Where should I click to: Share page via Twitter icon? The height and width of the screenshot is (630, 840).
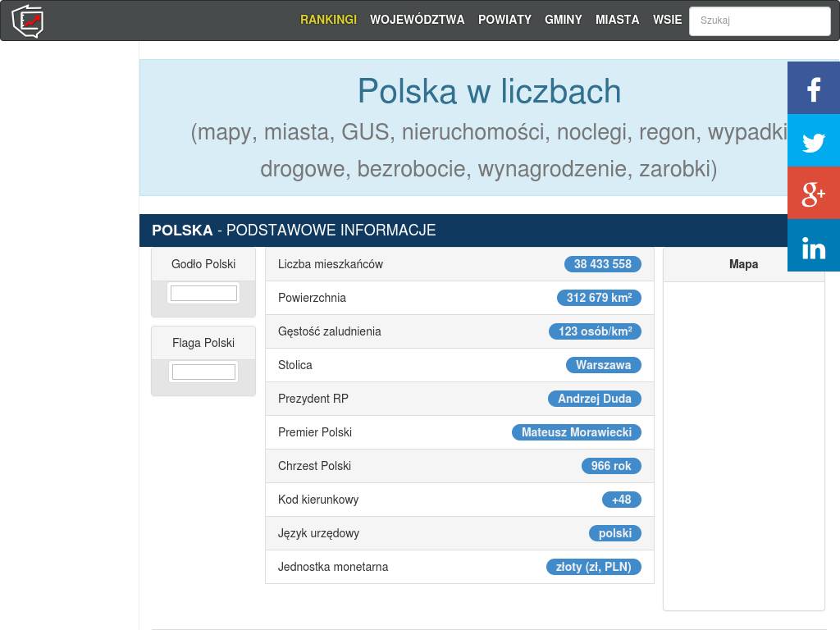(x=813, y=141)
